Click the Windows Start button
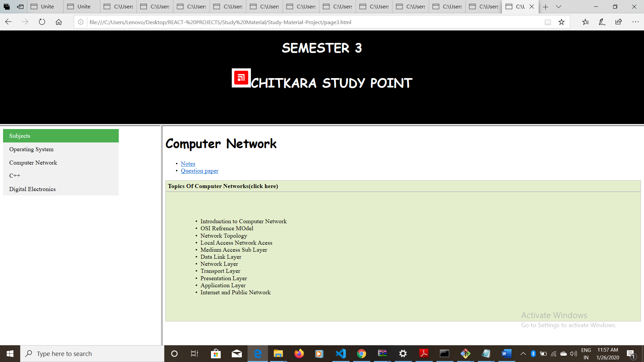Image resolution: width=644 pixels, height=362 pixels. click(10, 354)
